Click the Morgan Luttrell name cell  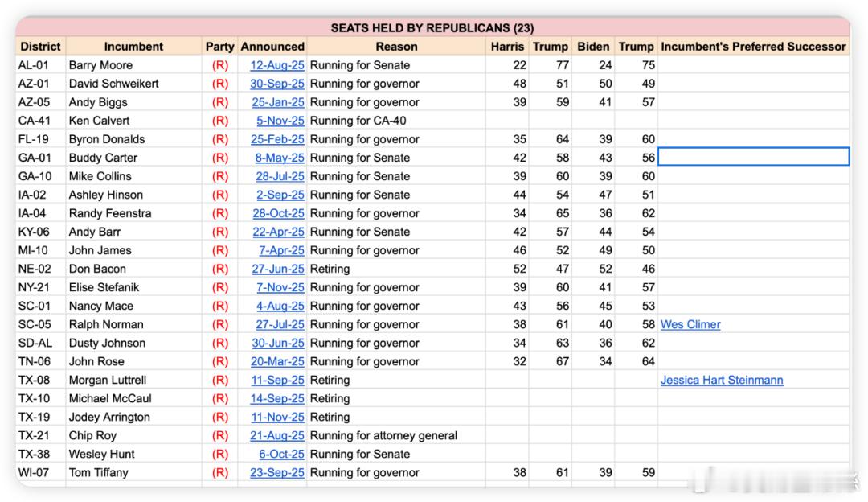pos(133,380)
